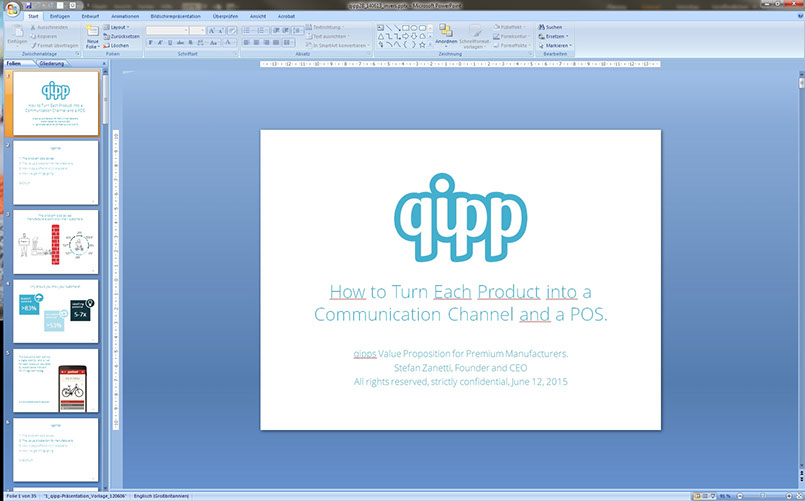
Task: Toggle underline text formatting
Action: click(170, 43)
